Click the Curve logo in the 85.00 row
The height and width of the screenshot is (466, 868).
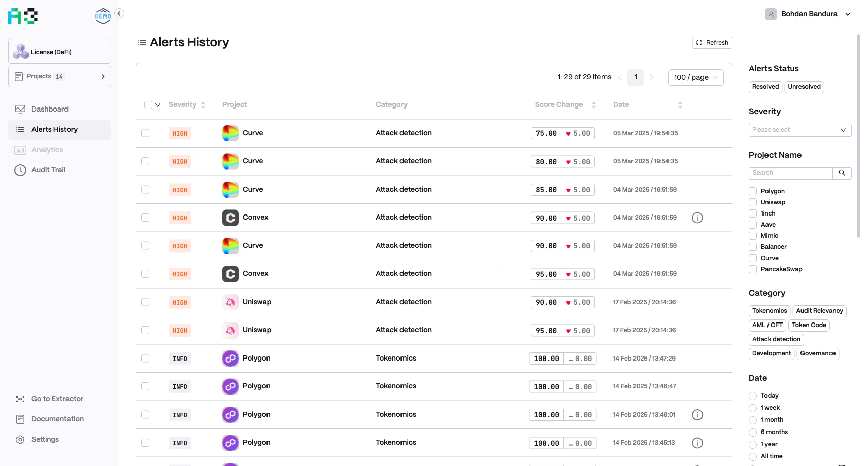point(230,190)
